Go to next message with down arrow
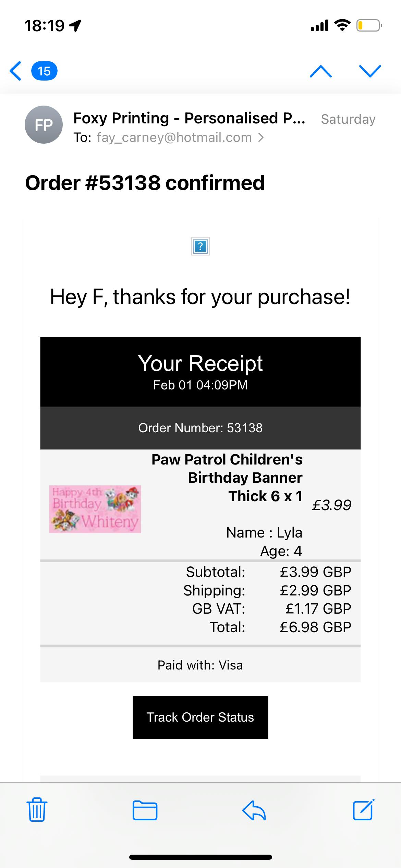Image resolution: width=401 pixels, height=868 pixels. click(370, 71)
